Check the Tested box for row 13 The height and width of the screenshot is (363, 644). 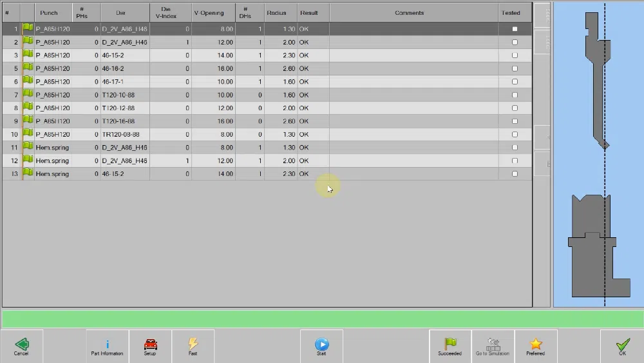[515, 174]
